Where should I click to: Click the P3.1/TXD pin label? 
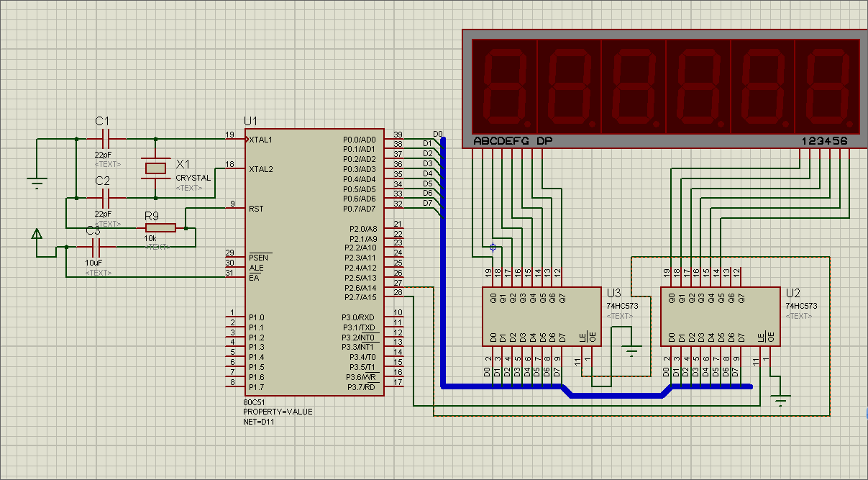pyautogui.click(x=358, y=327)
